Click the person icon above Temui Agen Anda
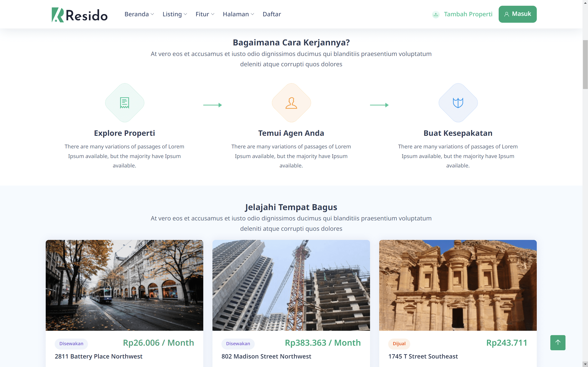588x367 pixels. click(x=291, y=103)
